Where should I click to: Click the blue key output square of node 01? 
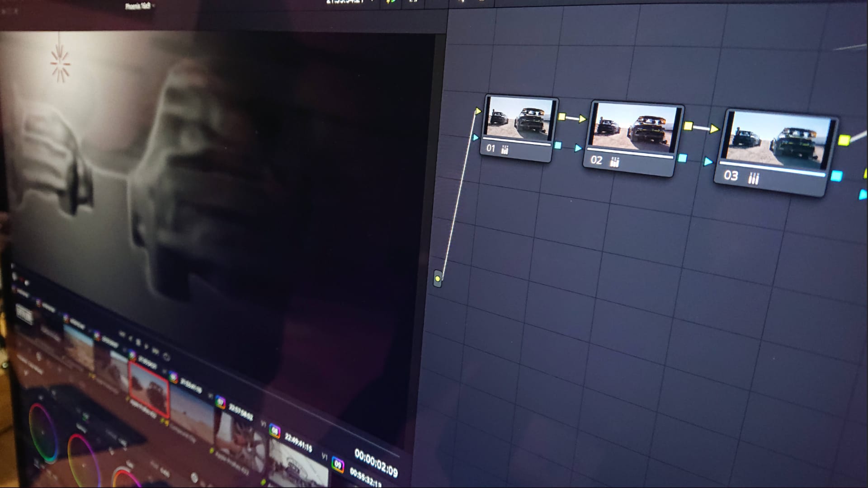pos(557,145)
